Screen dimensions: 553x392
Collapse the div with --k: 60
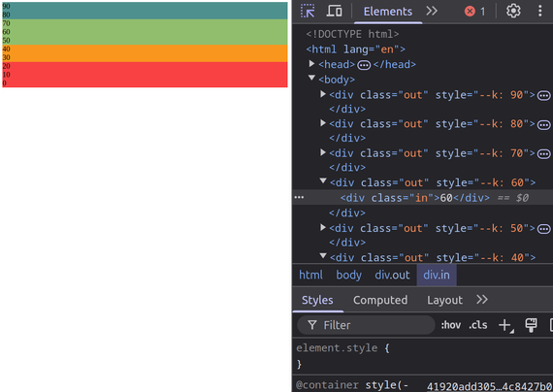pos(323,181)
